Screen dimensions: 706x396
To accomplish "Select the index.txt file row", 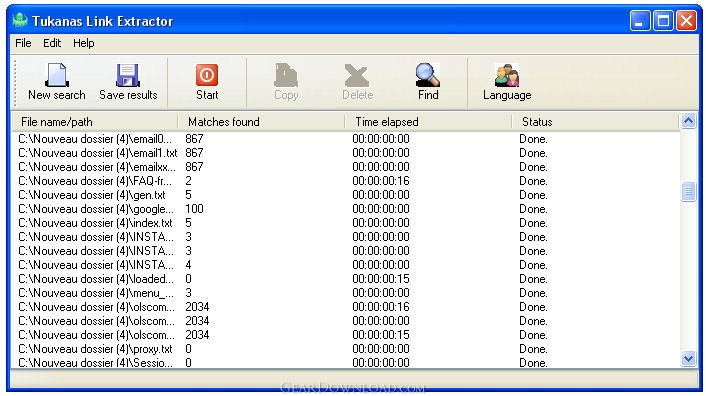I will click(346, 223).
